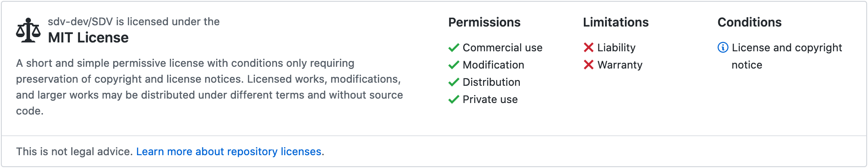Click the green checkmark beside Private use
Image resolution: width=868 pixels, height=168 pixels.
coord(454,99)
